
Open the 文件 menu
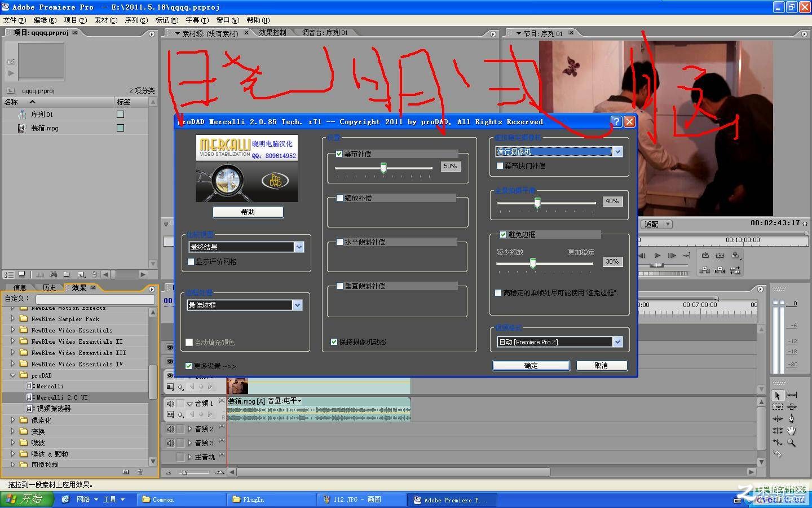pyautogui.click(x=14, y=20)
